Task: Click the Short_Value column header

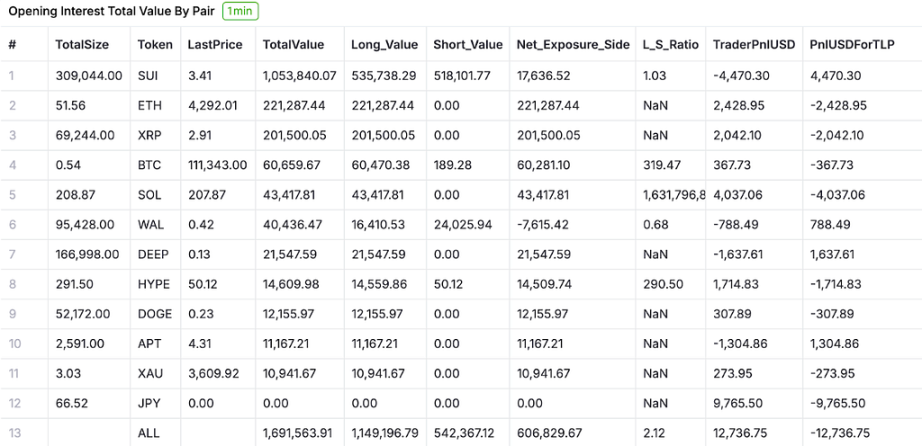Action: pos(467,45)
